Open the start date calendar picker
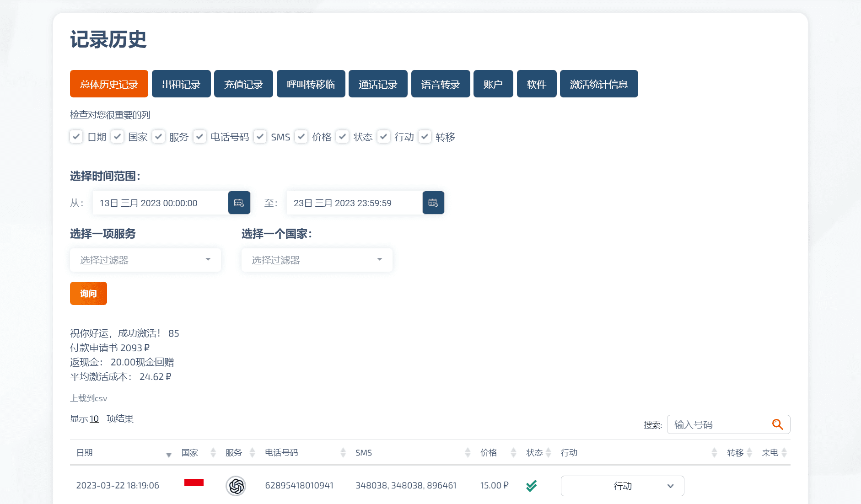 239,203
